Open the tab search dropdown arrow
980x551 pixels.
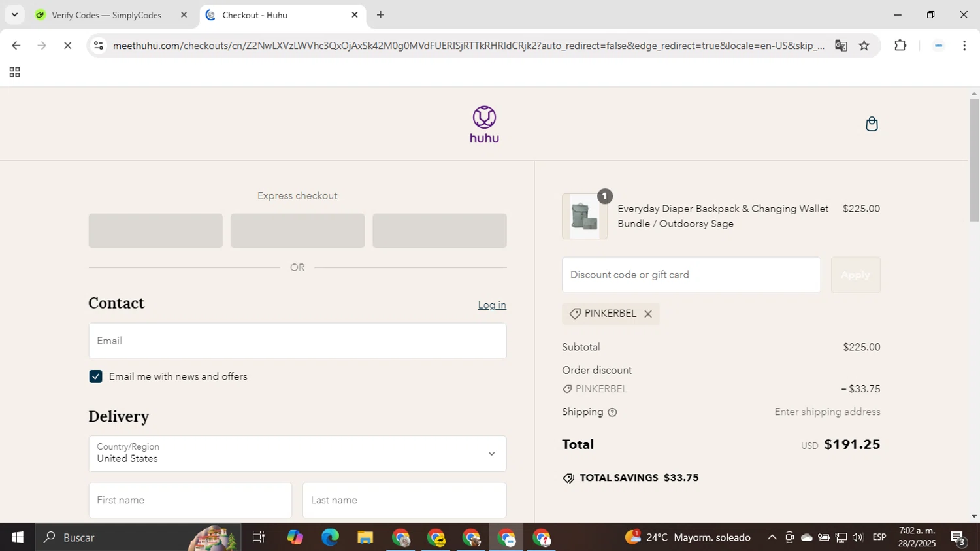pos(14,14)
